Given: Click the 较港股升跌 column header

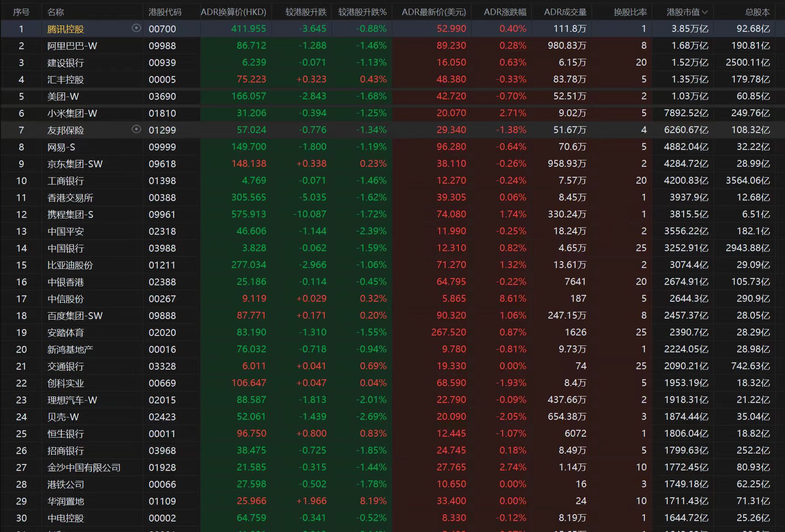Looking at the screenshot, I should [x=306, y=12].
